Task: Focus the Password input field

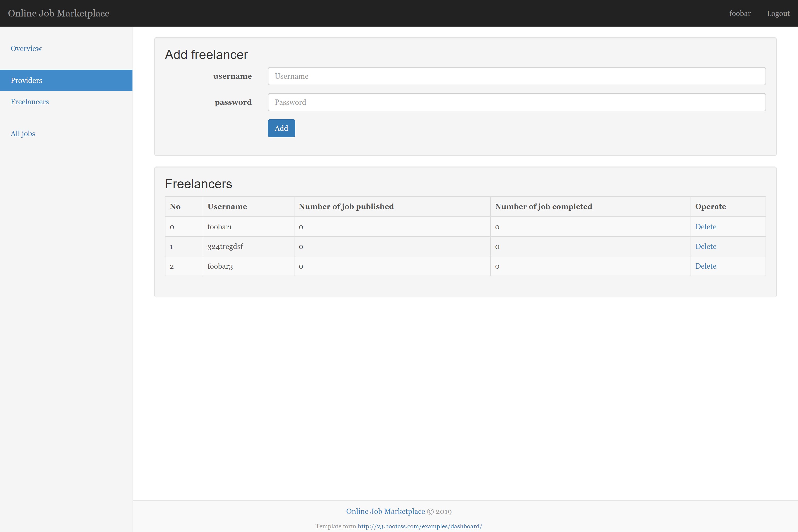Action: (516, 102)
